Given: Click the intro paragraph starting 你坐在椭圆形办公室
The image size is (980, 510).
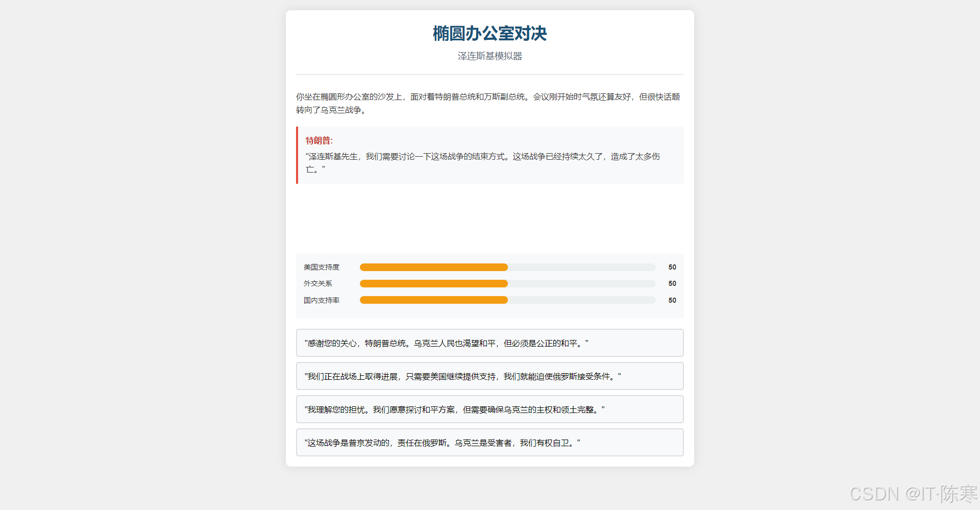Looking at the screenshot, I should (488, 103).
